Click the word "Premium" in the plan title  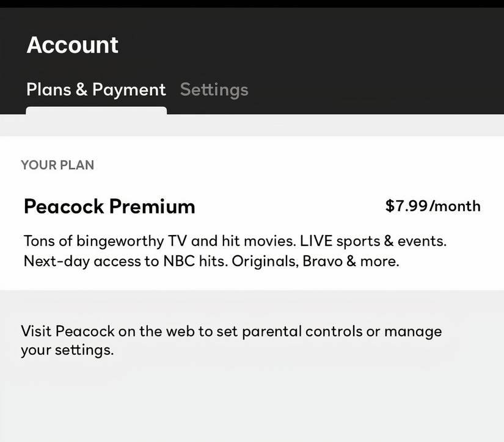152,206
